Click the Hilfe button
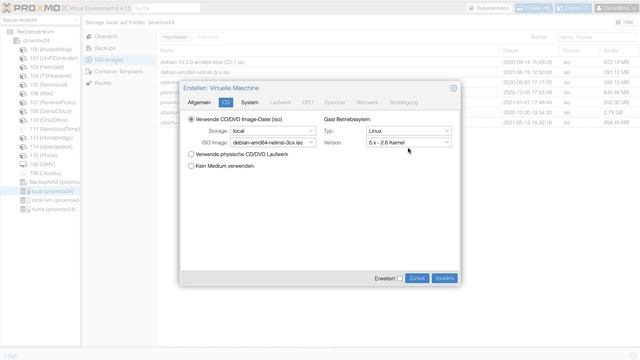 pyautogui.click(x=624, y=22)
